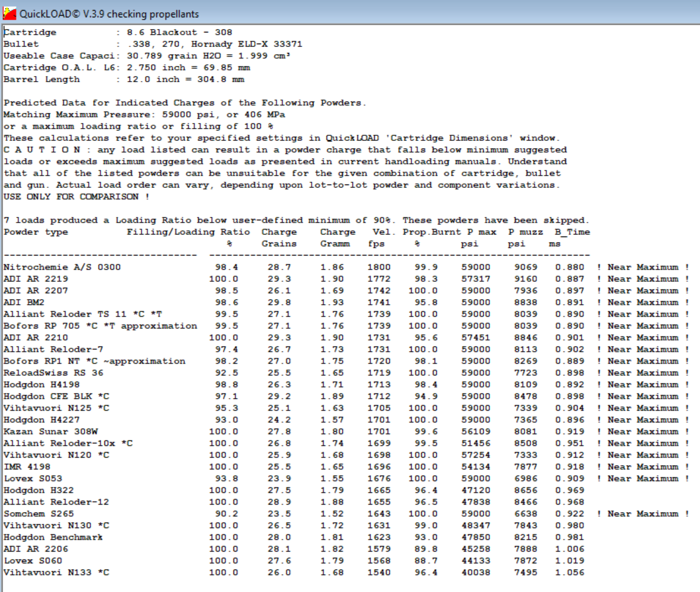Select the ADI AR 2219 powder name
The image size is (700, 592).
tap(36, 279)
